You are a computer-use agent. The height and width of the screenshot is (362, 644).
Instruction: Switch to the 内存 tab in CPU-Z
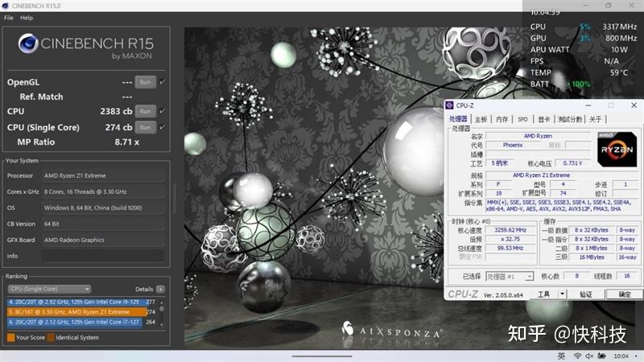point(502,119)
